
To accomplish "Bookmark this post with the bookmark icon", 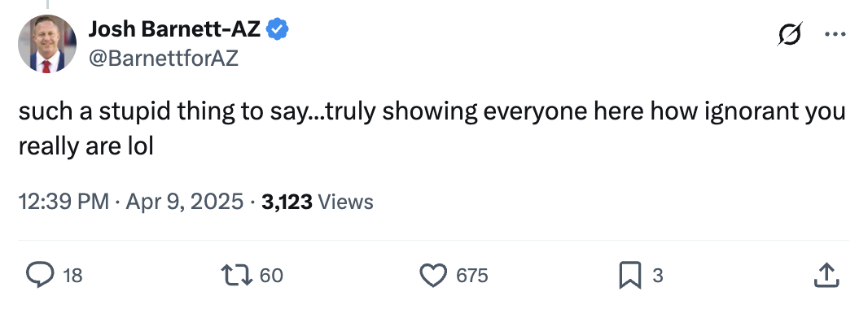I will click(629, 275).
